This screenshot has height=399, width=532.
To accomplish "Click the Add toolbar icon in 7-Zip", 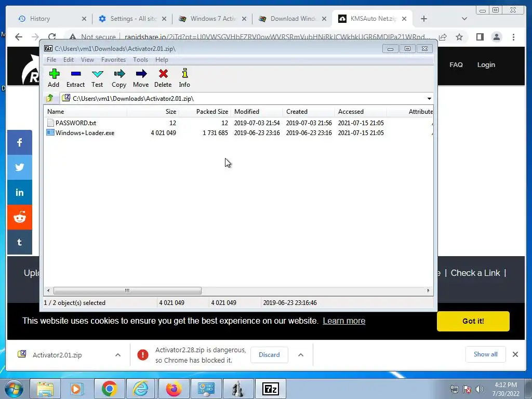I will pos(54,78).
